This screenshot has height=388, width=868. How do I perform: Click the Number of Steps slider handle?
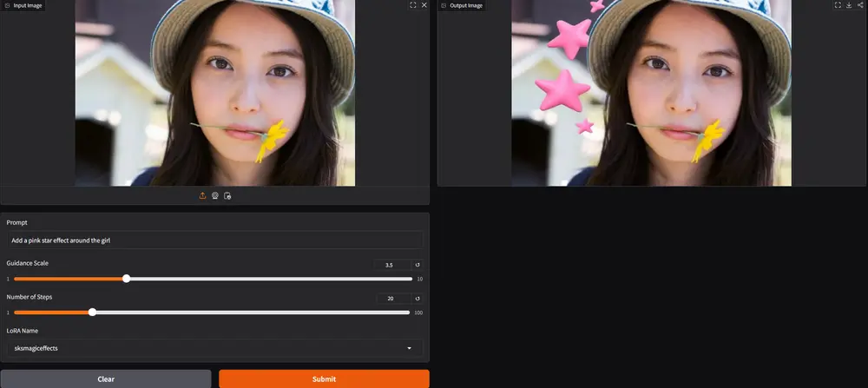click(93, 312)
